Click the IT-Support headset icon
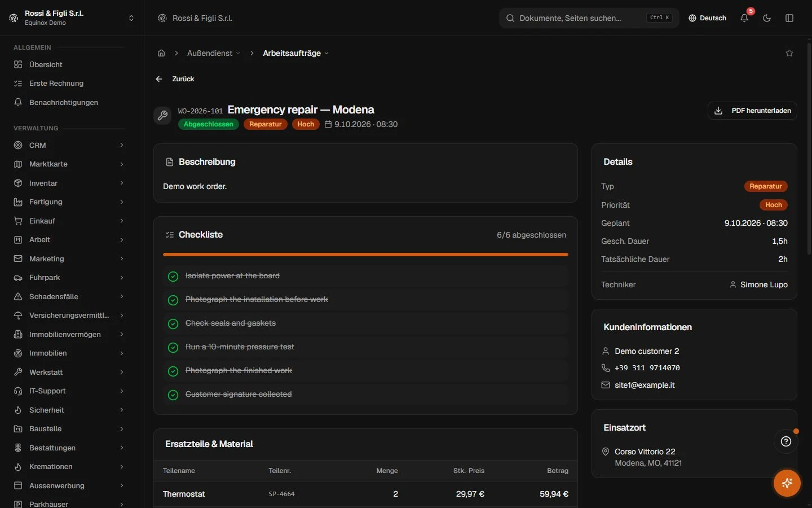812x508 pixels. tap(18, 391)
